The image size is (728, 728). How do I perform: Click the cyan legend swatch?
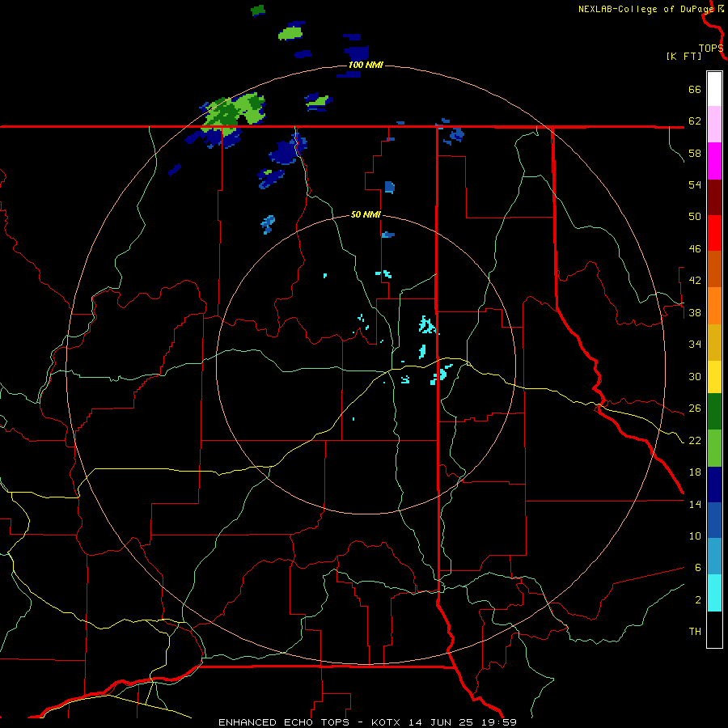tap(714, 593)
